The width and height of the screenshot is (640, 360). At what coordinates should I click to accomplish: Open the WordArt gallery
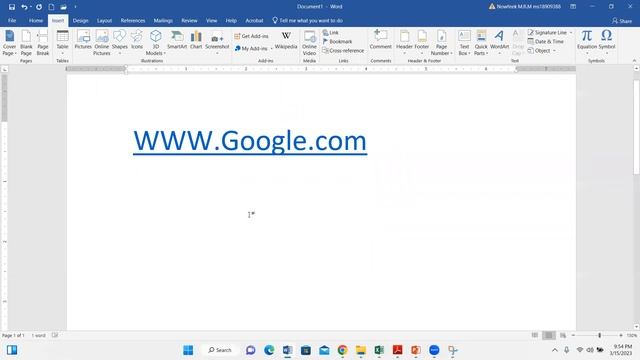[x=499, y=42]
